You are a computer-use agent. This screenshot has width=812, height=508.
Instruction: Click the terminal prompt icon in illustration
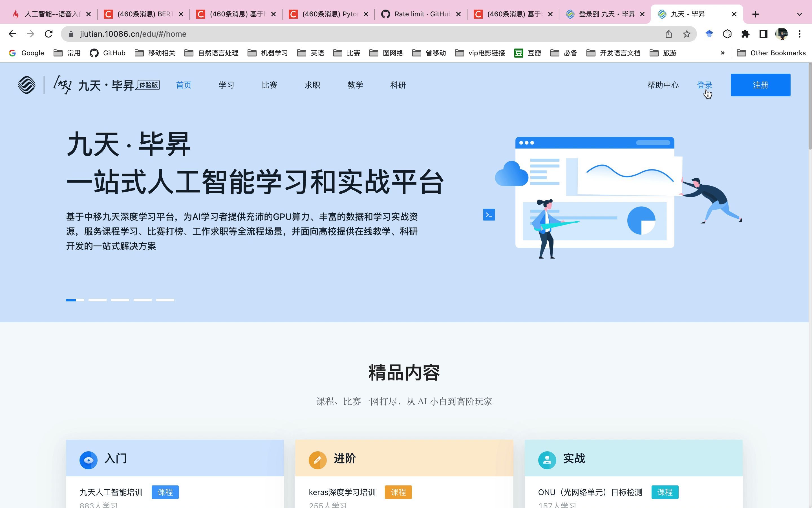[x=489, y=215]
